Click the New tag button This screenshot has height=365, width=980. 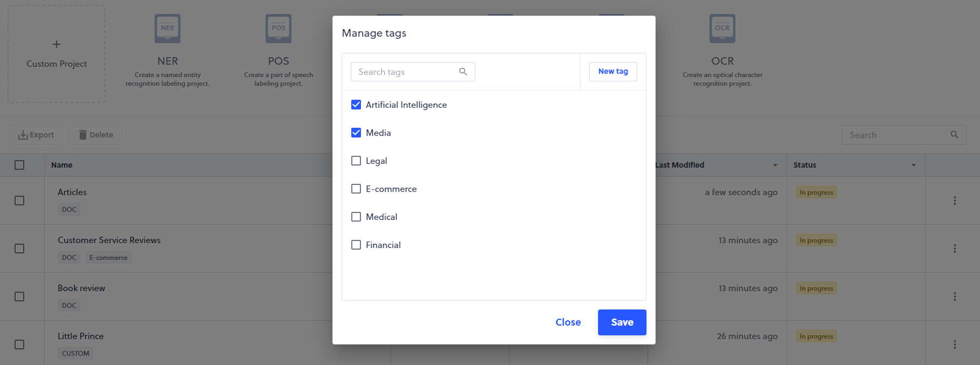click(613, 72)
